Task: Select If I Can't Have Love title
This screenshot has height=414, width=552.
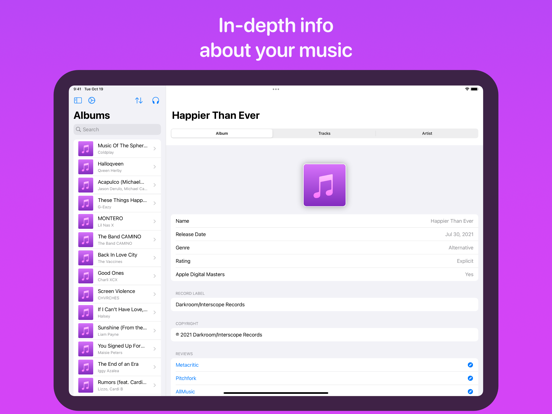Action: coord(122,309)
